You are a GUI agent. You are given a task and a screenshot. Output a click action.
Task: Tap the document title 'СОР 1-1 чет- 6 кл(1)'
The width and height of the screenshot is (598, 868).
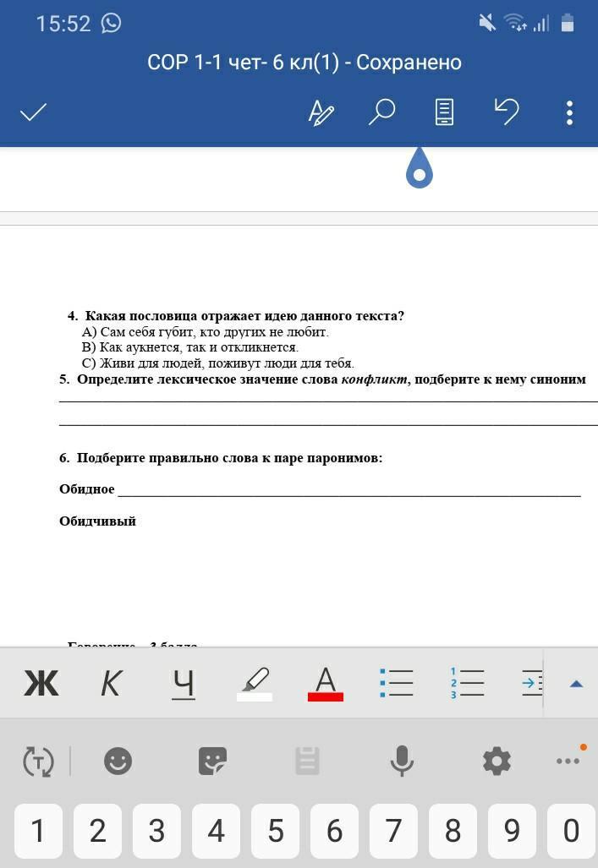coord(243,63)
